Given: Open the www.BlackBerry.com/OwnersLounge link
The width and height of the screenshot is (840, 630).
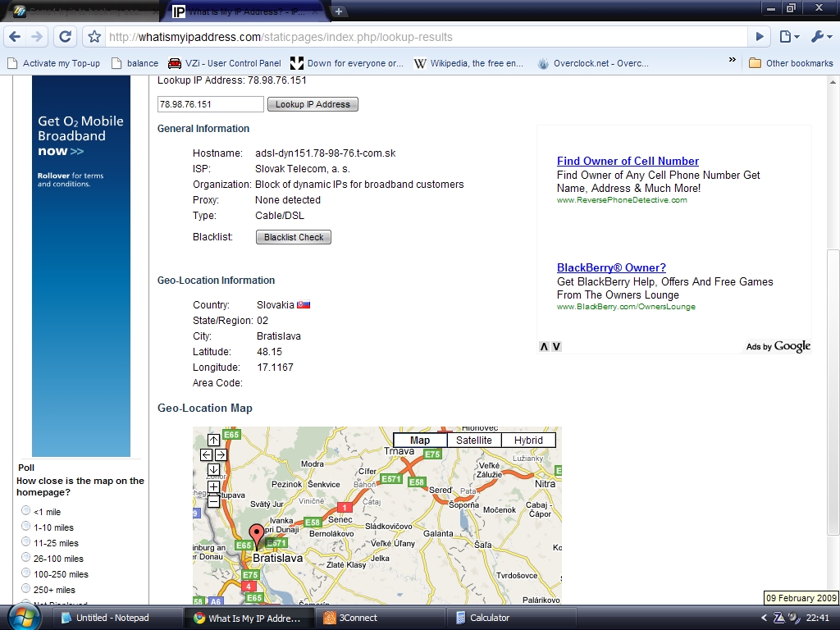Looking at the screenshot, I should tap(626, 307).
